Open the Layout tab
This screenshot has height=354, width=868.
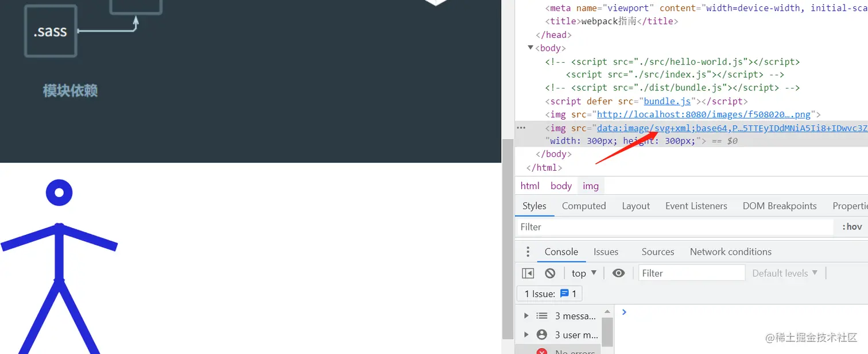636,206
